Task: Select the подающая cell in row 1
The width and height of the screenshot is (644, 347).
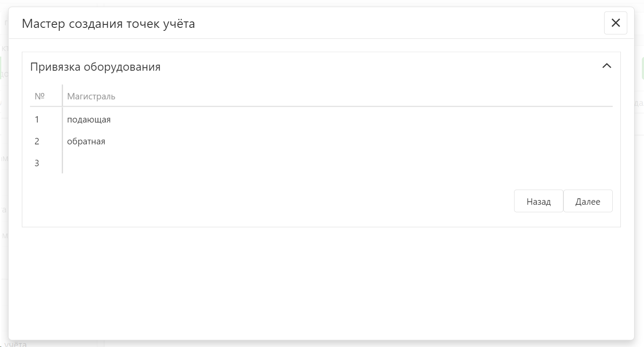Action: coord(89,120)
